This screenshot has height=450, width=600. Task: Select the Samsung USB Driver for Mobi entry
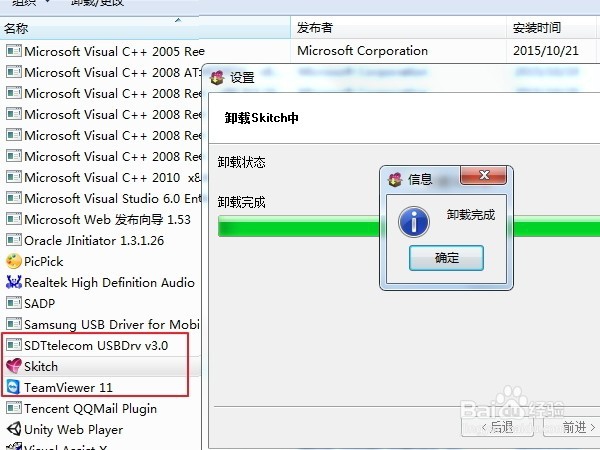[112, 324]
